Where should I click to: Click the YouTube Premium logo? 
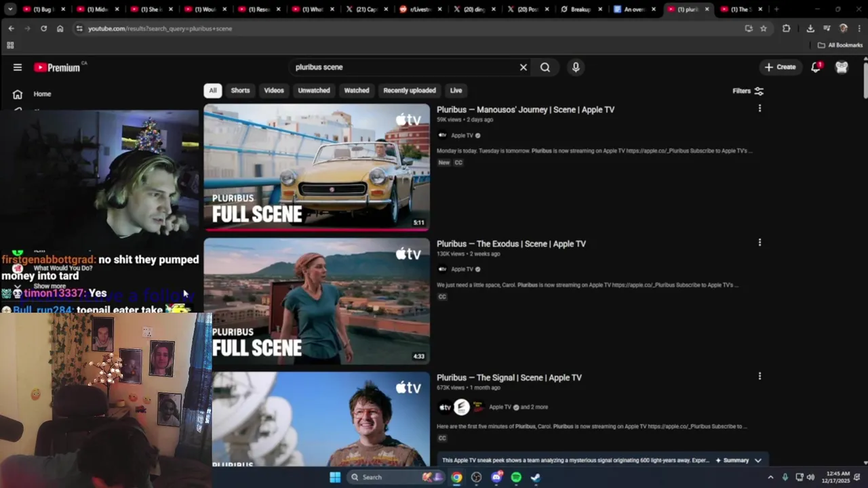click(x=57, y=67)
